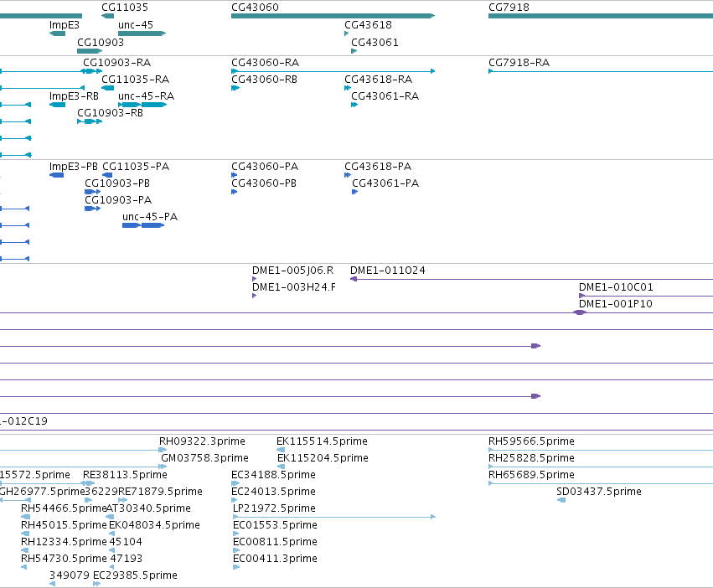Open the CG10903 gene label
713x588 pixels.
click(x=101, y=42)
